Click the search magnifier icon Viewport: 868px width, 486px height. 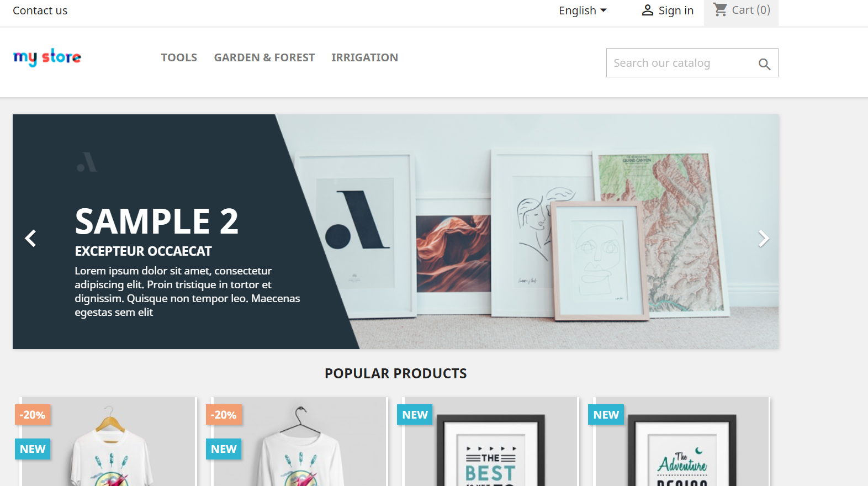(764, 64)
